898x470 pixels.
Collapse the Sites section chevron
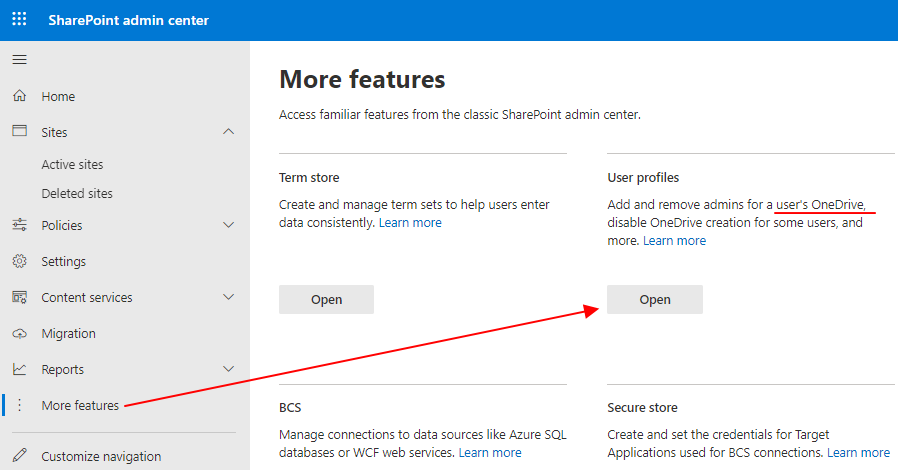[x=229, y=132]
